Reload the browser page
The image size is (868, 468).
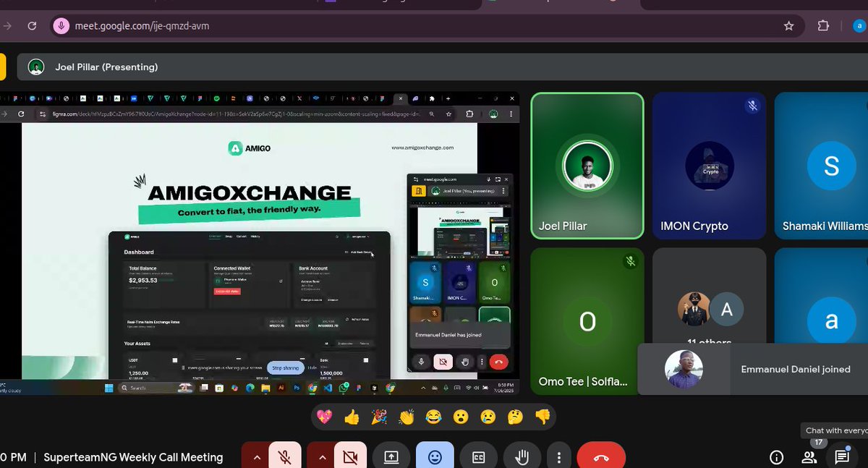click(x=32, y=26)
